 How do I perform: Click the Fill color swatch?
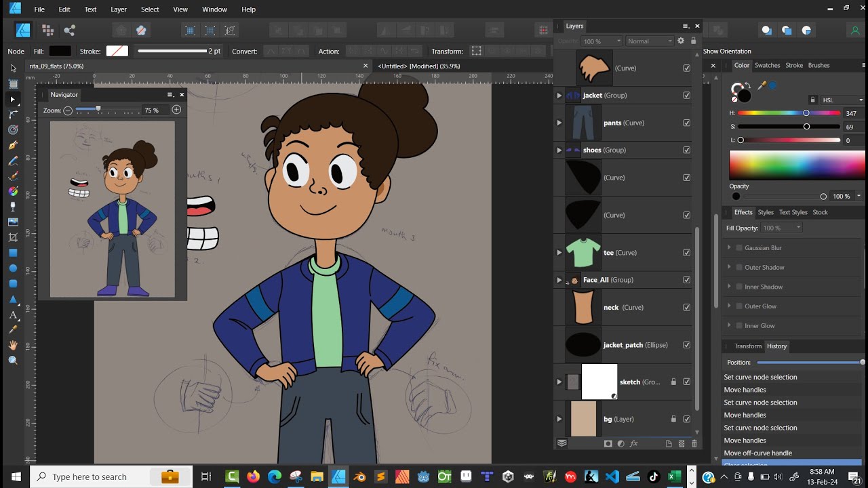60,51
